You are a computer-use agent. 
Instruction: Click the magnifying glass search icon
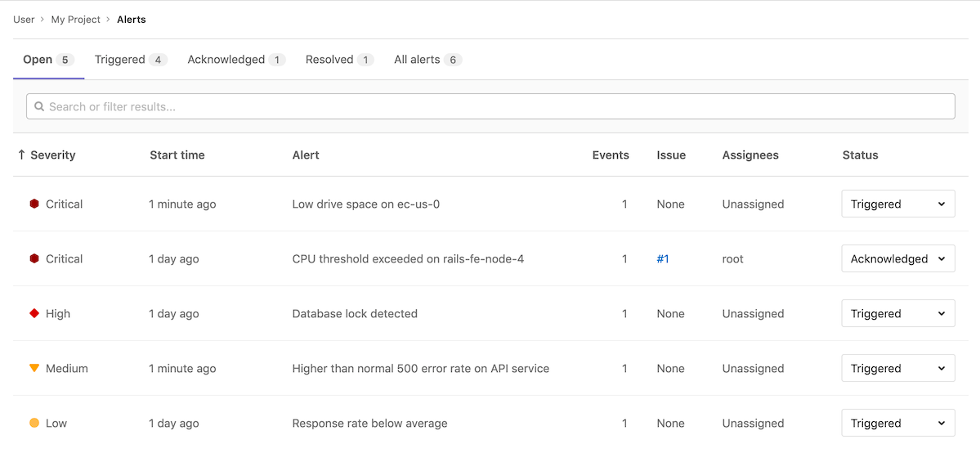(x=39, y=107)
